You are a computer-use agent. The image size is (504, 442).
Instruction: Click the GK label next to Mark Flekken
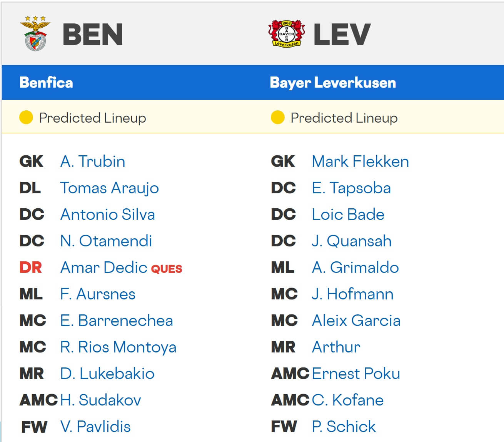point(284,162)
